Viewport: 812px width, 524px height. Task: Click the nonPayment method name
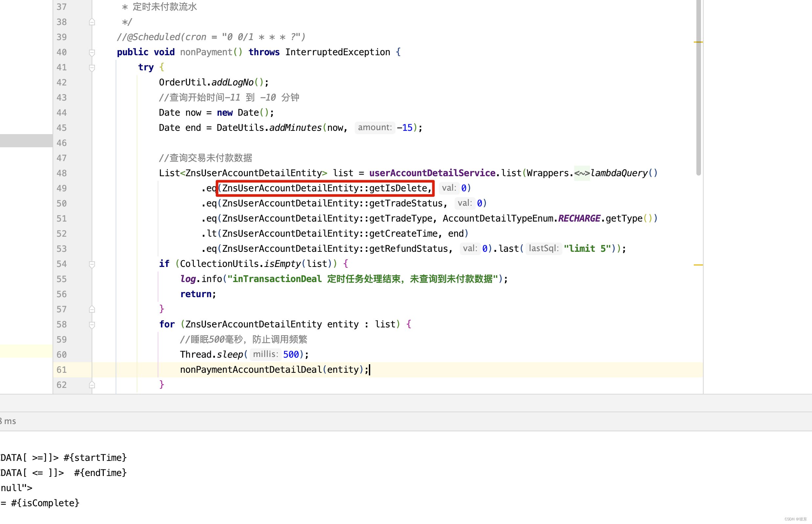tap(206, 52)
